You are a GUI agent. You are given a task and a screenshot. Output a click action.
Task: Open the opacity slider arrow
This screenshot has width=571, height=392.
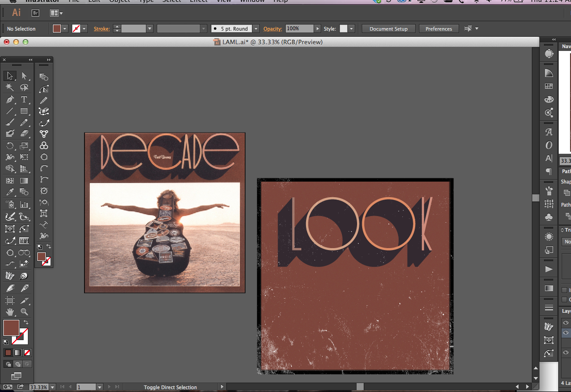click(317, 29)
